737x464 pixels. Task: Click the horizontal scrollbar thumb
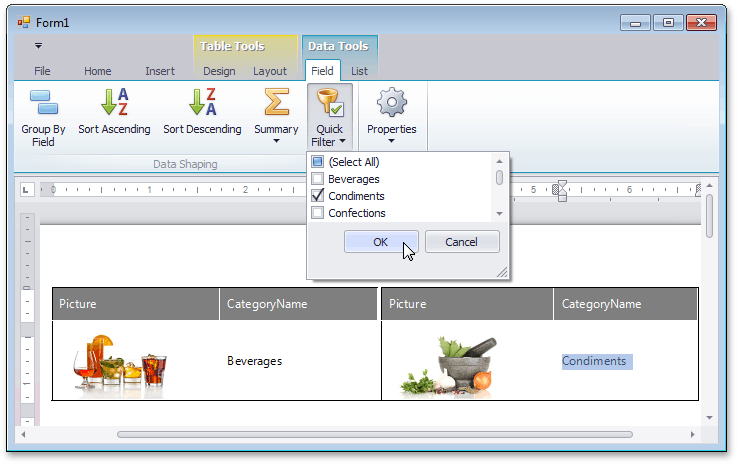click(375, 434)
